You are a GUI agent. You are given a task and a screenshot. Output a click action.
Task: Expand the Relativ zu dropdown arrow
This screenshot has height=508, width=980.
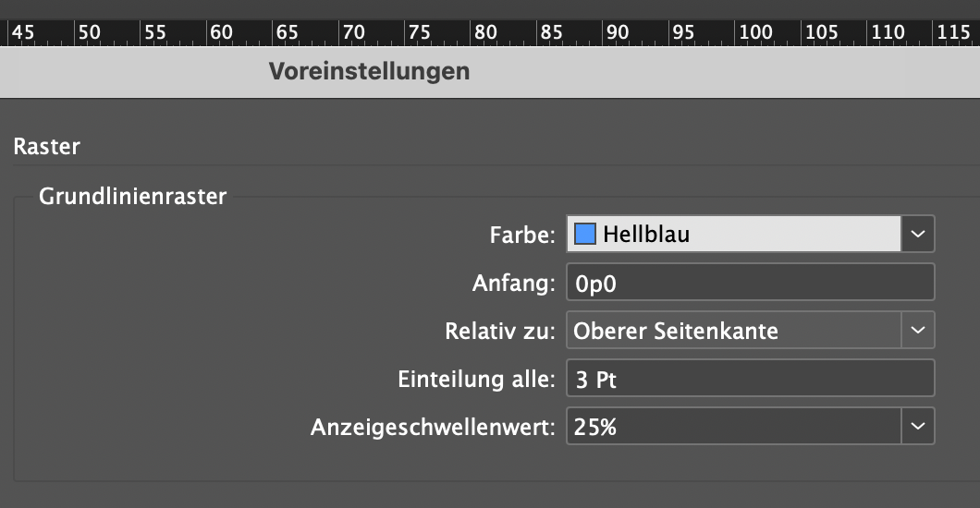[917, 330]
